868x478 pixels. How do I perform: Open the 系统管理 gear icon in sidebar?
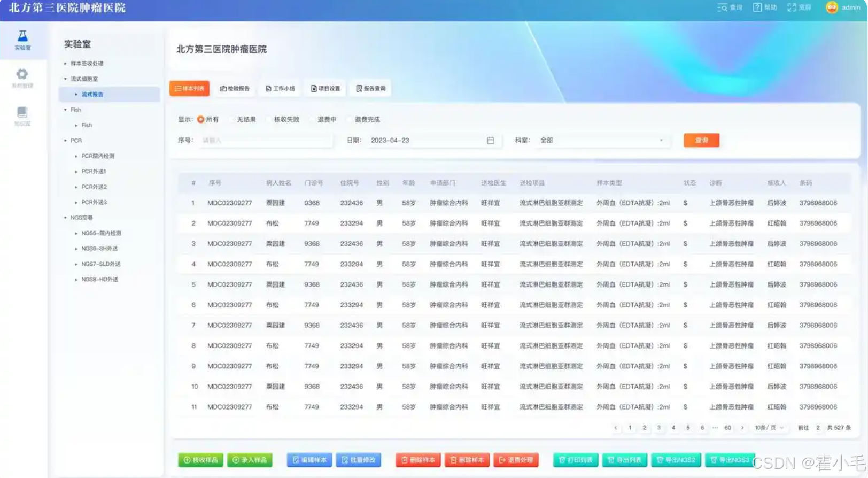pos(22,78)
